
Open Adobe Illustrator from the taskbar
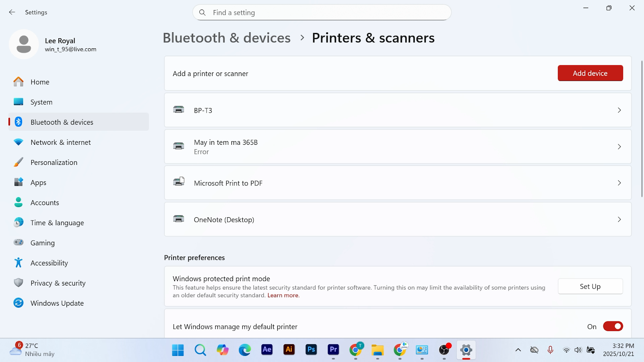click(289, 350)
